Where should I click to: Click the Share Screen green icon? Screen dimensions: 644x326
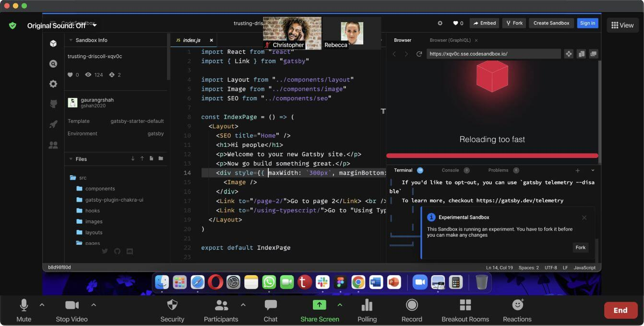point(319,305)
